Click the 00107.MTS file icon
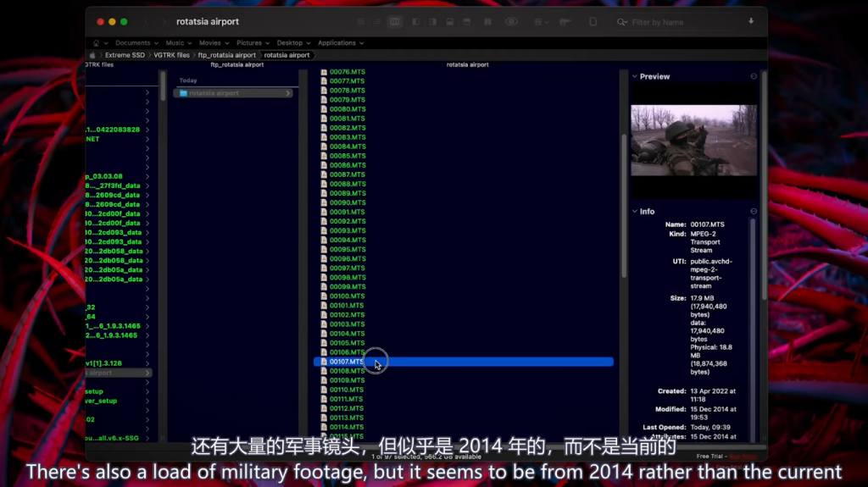Image resolution: width=868 pixels, height=487 pixels. (x=324, y=362)
